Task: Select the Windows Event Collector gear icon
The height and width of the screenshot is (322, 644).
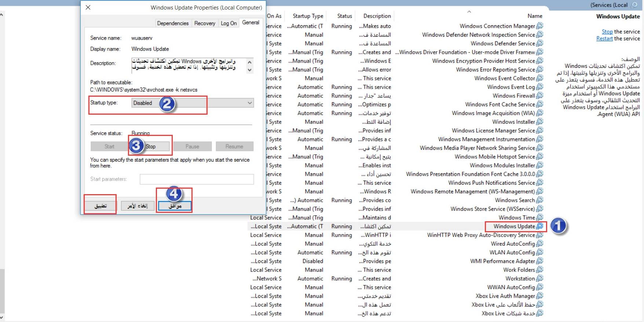Action: pos(539,78)
